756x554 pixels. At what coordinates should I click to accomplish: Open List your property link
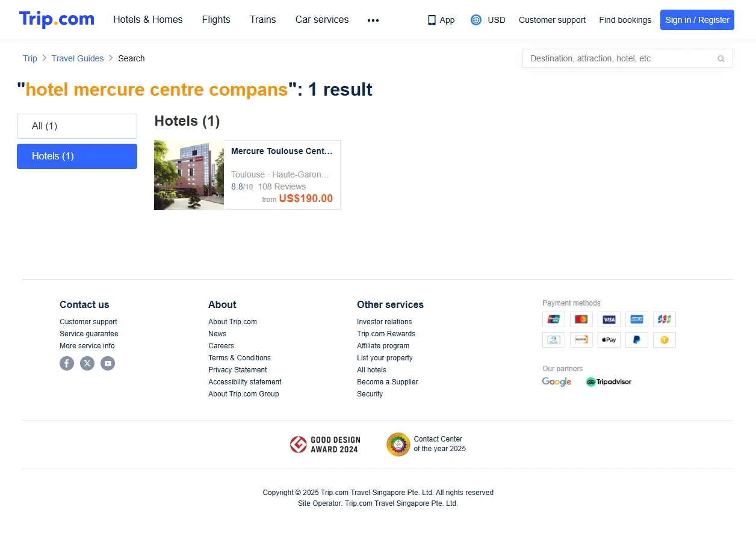[385, 358]
